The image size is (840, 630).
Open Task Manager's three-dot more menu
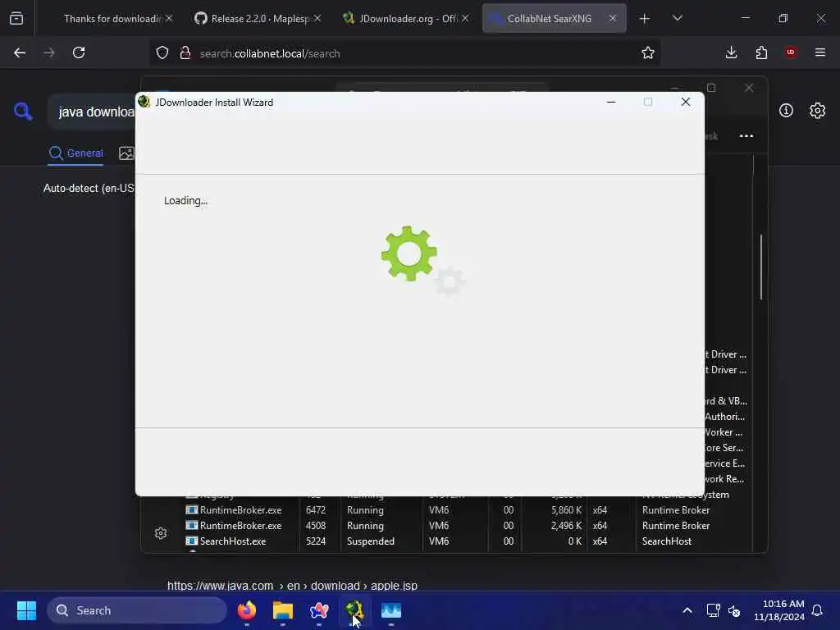(746, 135)
